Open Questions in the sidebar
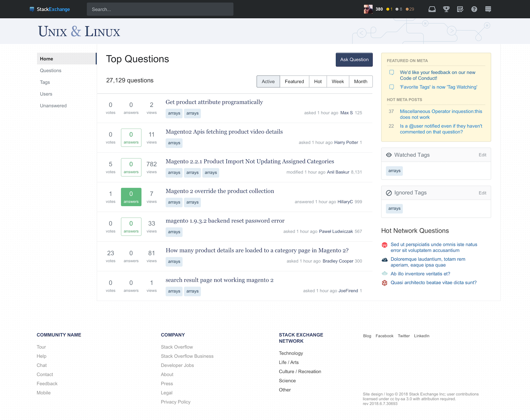This screenshot has height=420, width=530. click(51, 71)
